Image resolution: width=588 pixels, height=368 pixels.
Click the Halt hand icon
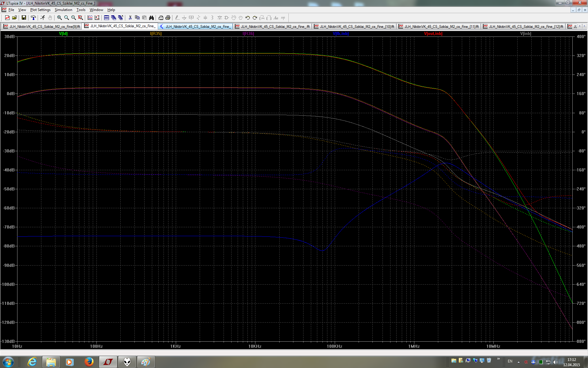click(x=50, y=18)
